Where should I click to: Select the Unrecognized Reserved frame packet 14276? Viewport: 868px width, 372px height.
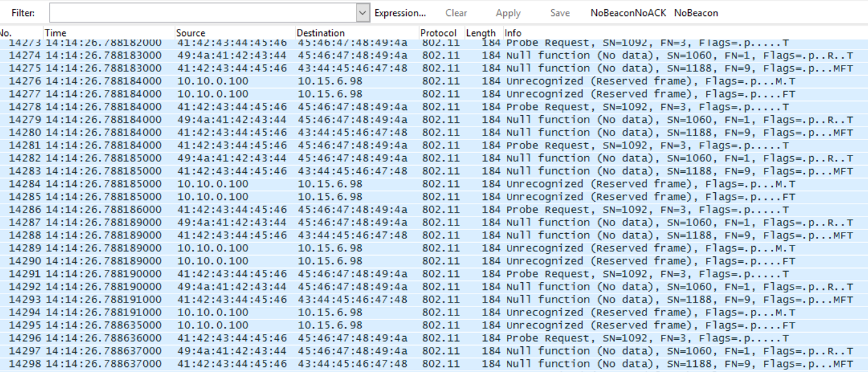(257, 81)
